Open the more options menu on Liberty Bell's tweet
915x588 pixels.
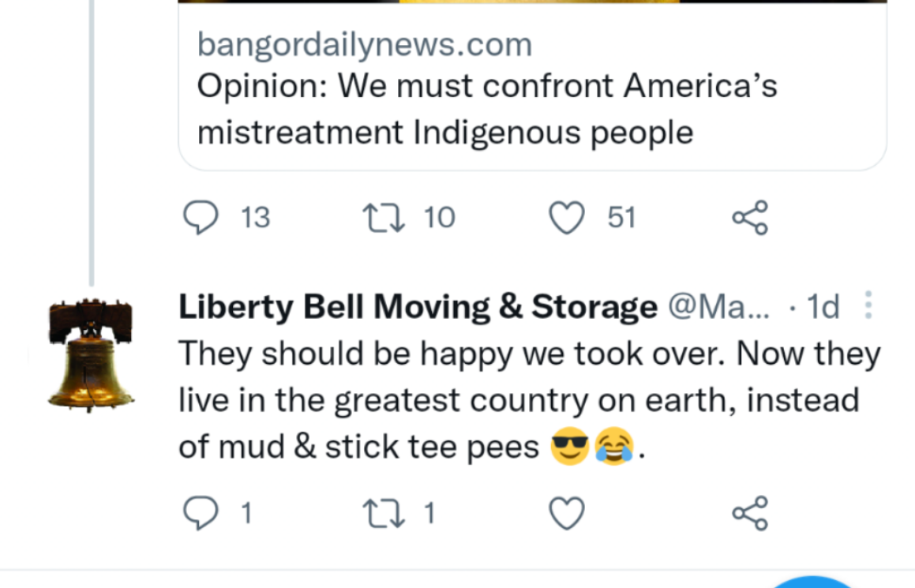pos(868,305)
